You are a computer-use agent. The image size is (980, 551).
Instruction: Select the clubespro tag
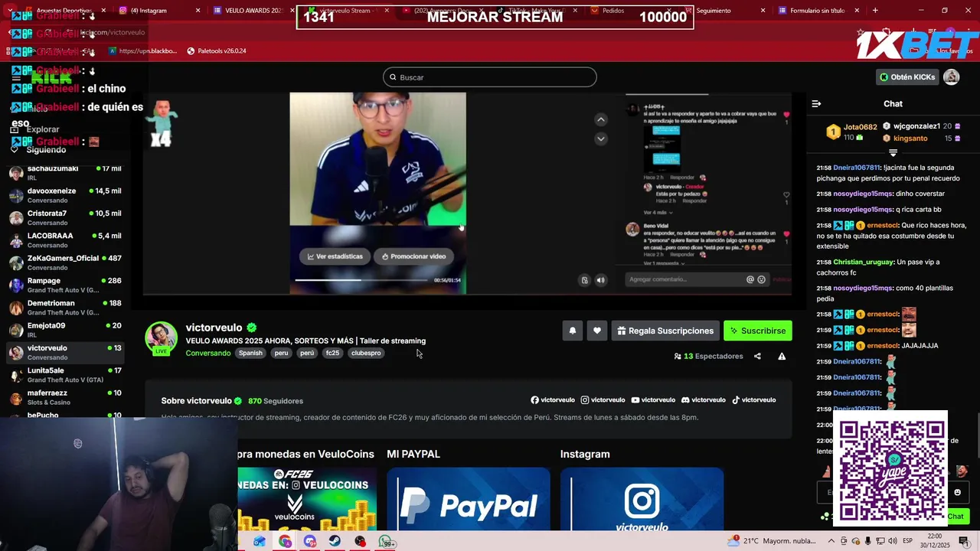point(366,353)
